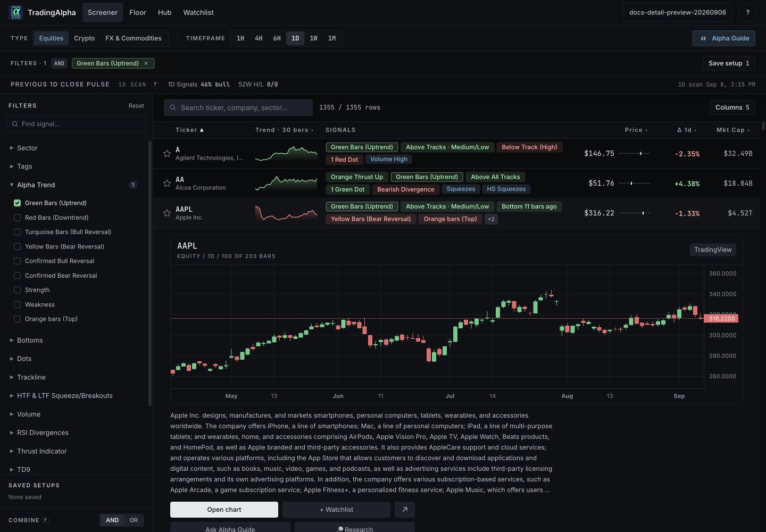Click the +2 more signals badge
Screen dimensions: 766x532
point(491,219)
